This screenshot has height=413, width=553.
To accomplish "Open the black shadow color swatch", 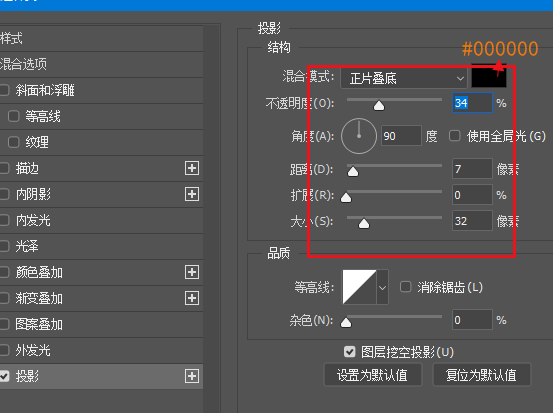I will [488, 76].
